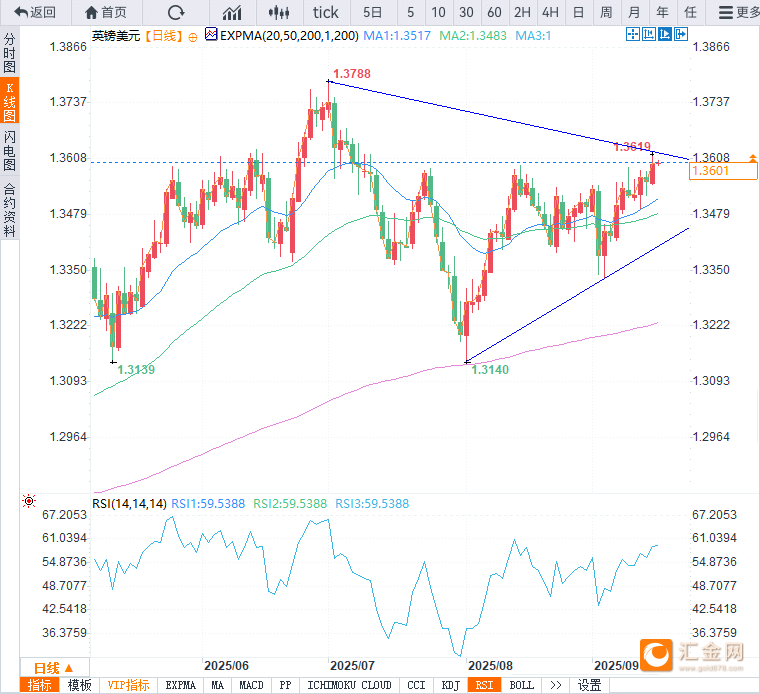Image resolution: width=760 pixels, height=694 pixels.
Task: Select the 30 minute timeframe
Action: coord(466,13)
